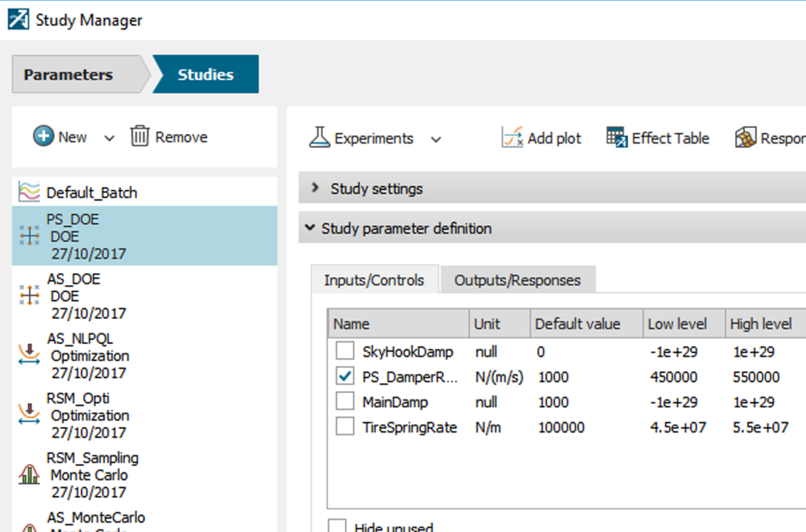Viewport: 806px width, 532px height.
Task: Click the PS_DOE study icon
Action: [29, 235]
